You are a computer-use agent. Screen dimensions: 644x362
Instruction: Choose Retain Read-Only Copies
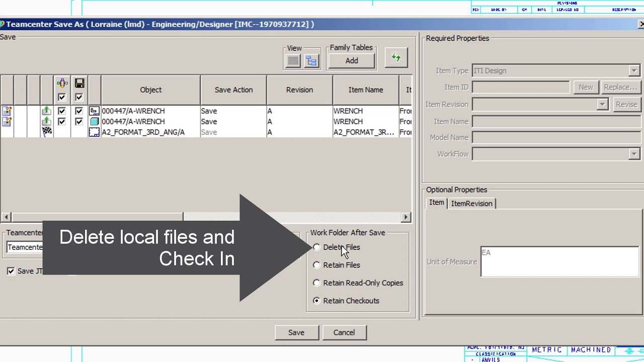pos(316,283)
